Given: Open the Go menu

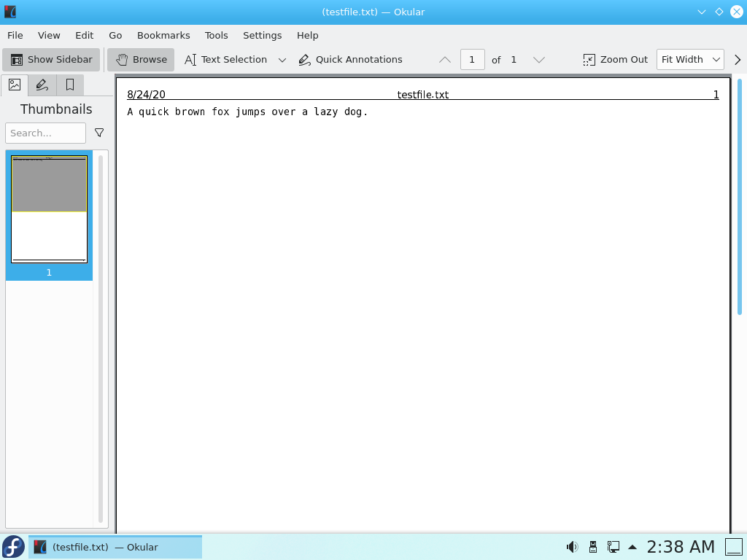Looking at the screenshot, I should 115,35.
